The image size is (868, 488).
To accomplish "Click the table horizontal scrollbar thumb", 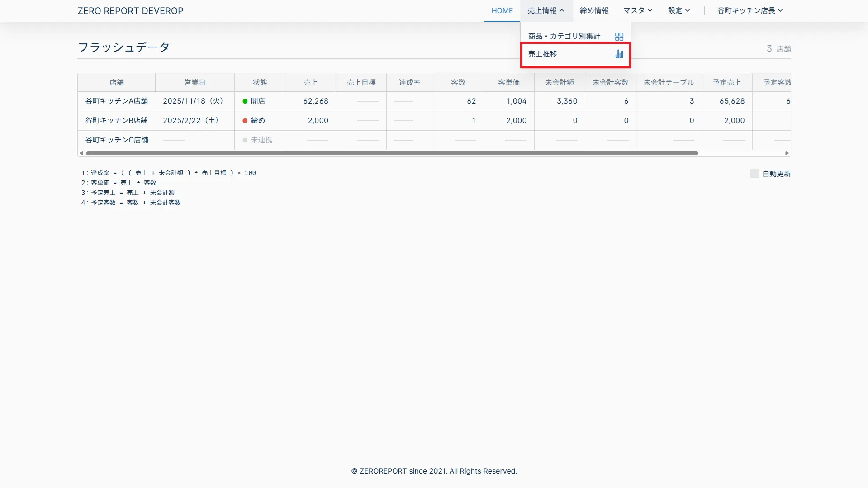I will (392, 153).
